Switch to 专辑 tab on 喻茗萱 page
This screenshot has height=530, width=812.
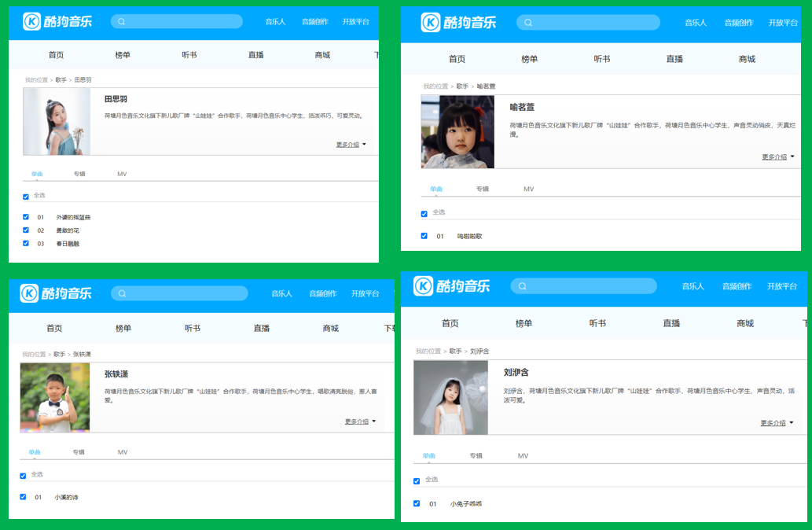point(483,189)
